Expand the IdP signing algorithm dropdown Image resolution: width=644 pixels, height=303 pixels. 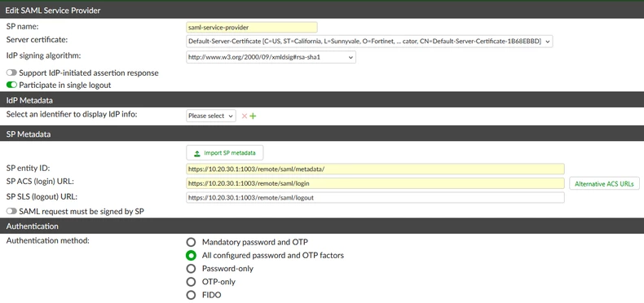coord(271,58)
